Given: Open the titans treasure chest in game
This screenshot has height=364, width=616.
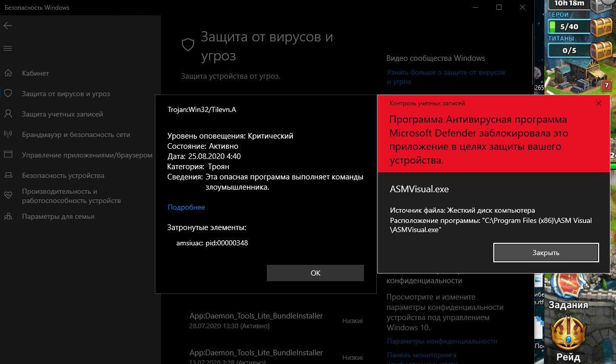Looking at the screenshot, I should coord(601,50).
